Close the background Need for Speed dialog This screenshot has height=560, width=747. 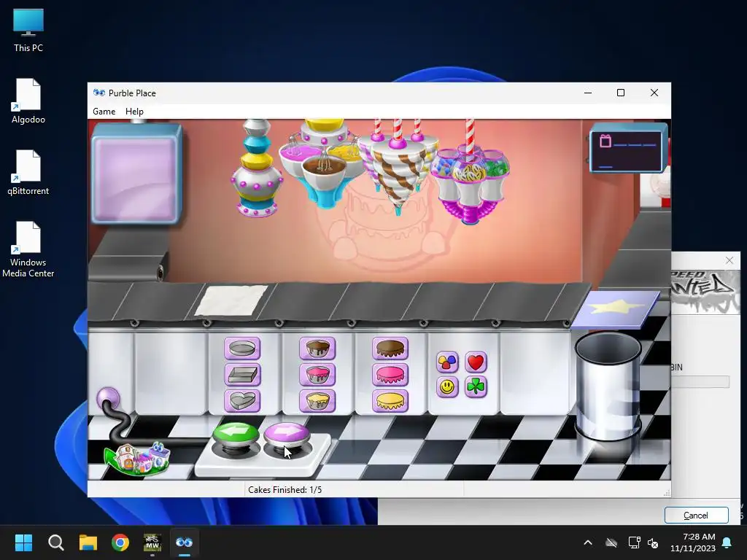click(729, 260)
